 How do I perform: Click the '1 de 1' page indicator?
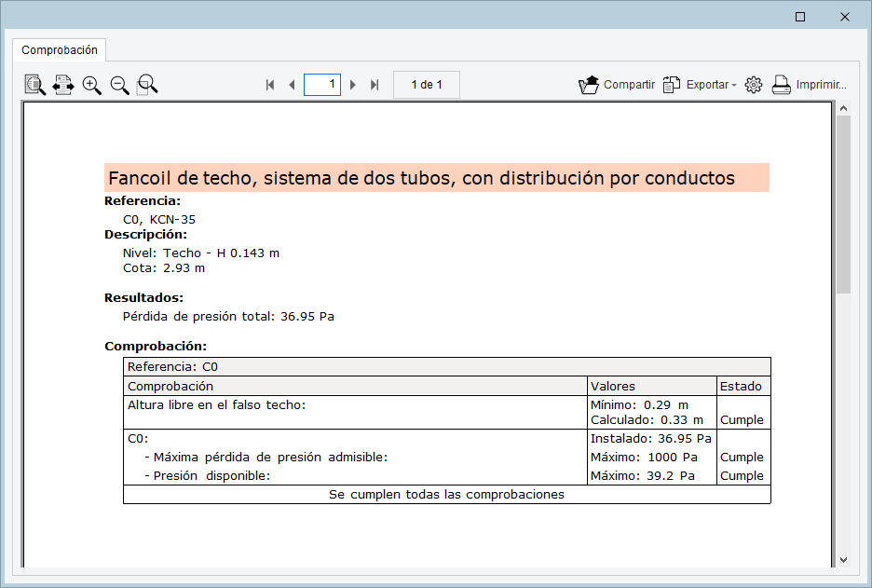(x=427, y=85)
